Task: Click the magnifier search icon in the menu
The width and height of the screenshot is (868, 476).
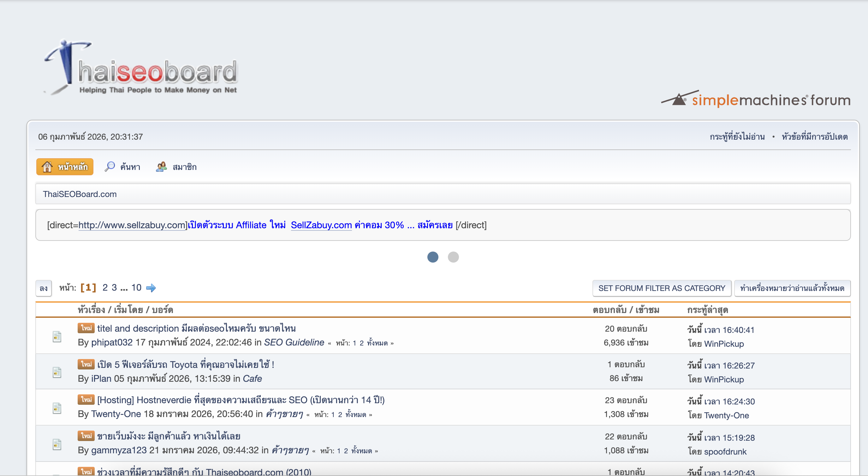Action: click(110, 167)
